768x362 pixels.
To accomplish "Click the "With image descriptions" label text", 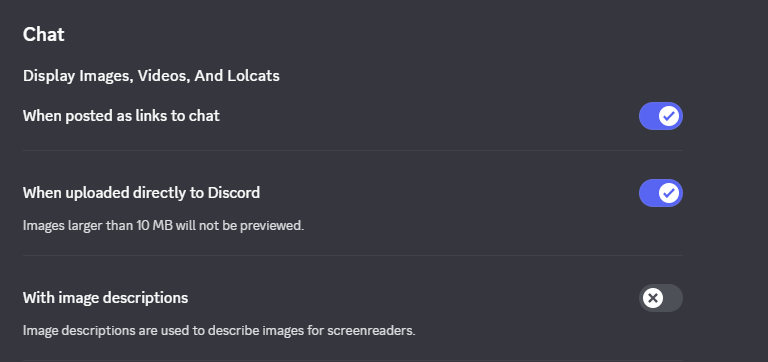I will tap(105, 298).
